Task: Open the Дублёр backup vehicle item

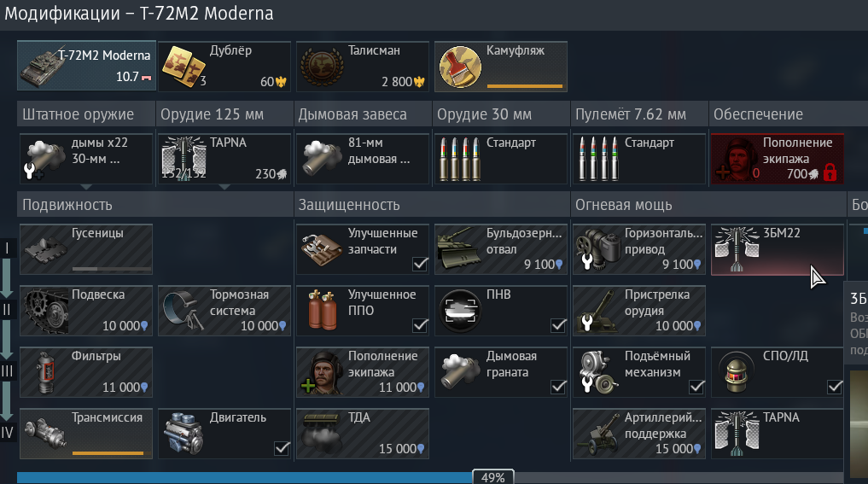Action: (224, 66)
